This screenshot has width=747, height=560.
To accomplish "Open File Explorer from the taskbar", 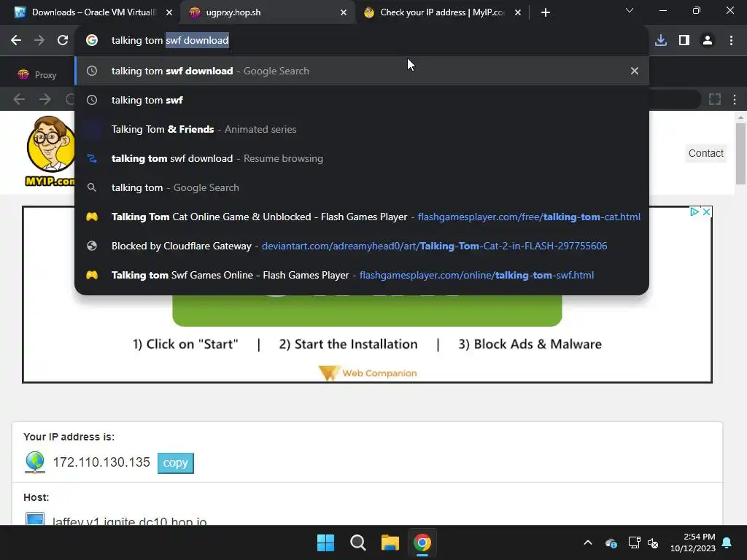I will click(x=390, y=542).
